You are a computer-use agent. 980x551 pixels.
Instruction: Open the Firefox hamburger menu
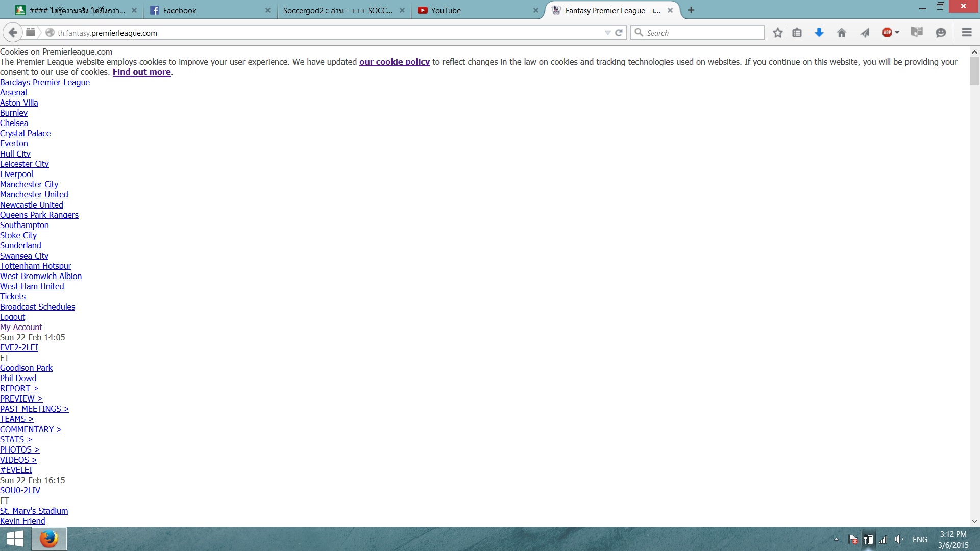[966, 33]
